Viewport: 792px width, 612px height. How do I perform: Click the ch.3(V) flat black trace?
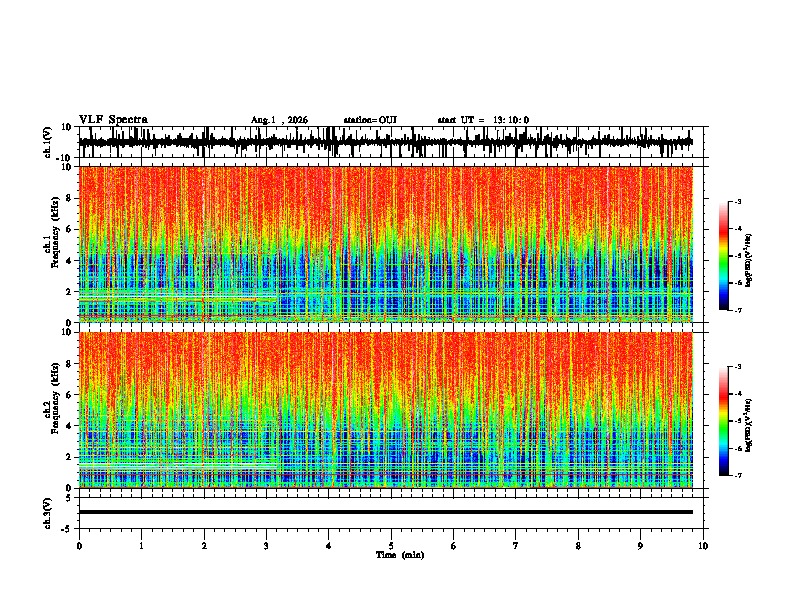click(385, 512)
